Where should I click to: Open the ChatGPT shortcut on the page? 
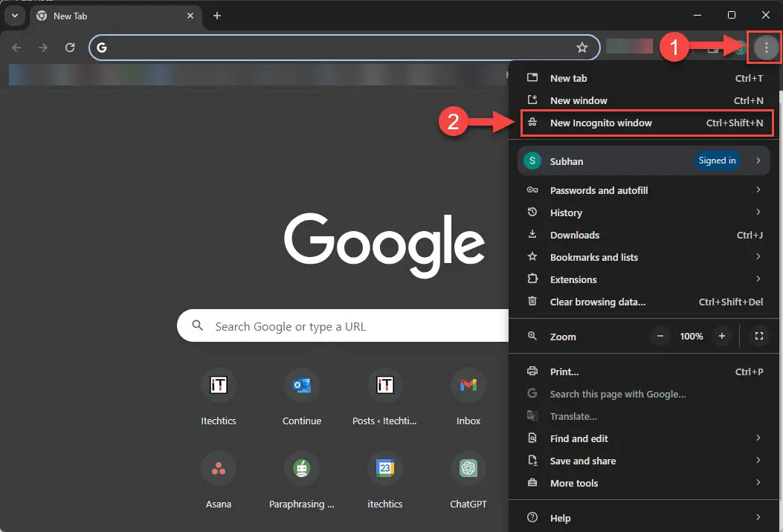468,468
